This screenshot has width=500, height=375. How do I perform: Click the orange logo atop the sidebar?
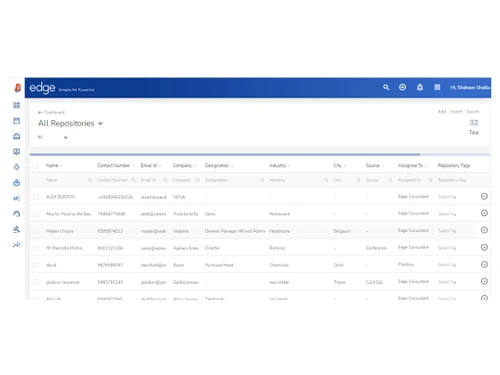pos(17,88)
